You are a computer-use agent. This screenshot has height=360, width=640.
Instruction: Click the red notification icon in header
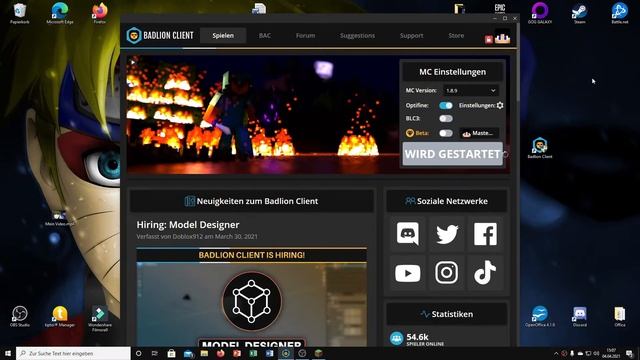point(489,39)
